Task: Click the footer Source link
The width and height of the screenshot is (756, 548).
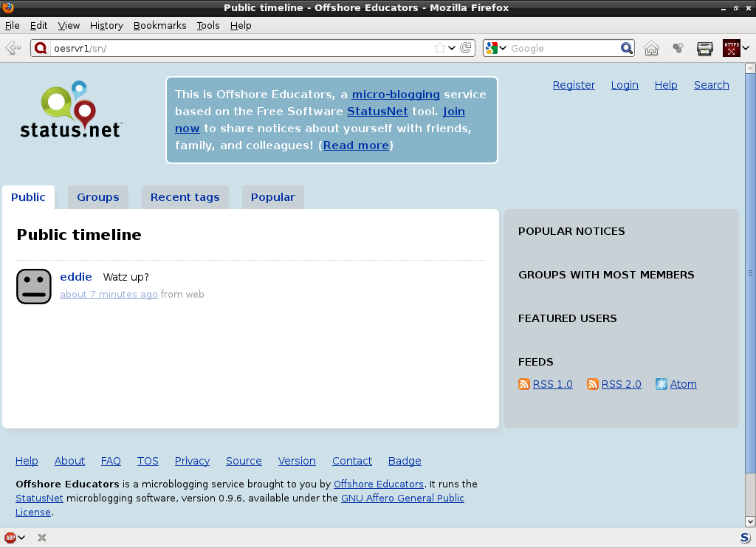Action: tap(244, 461)
